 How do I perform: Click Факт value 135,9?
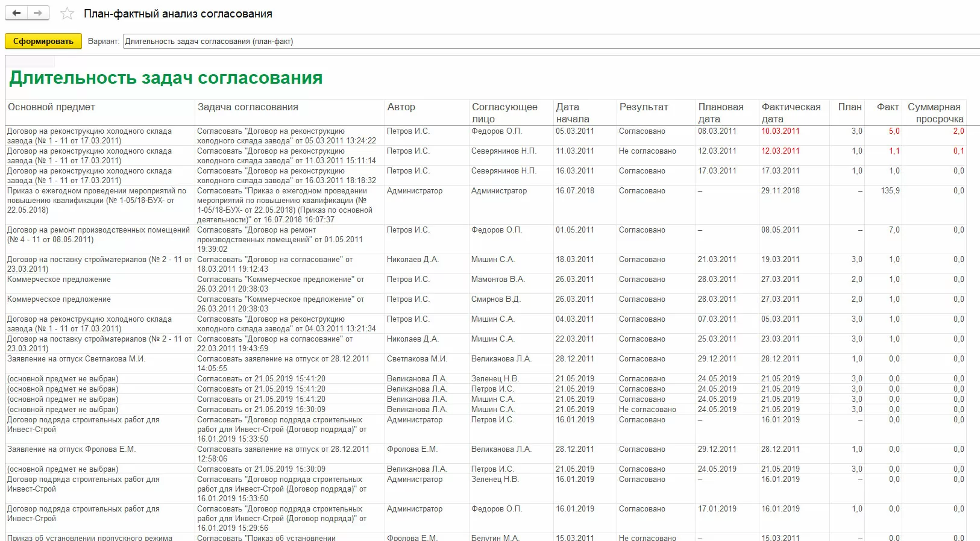click(x=890, y=191)
